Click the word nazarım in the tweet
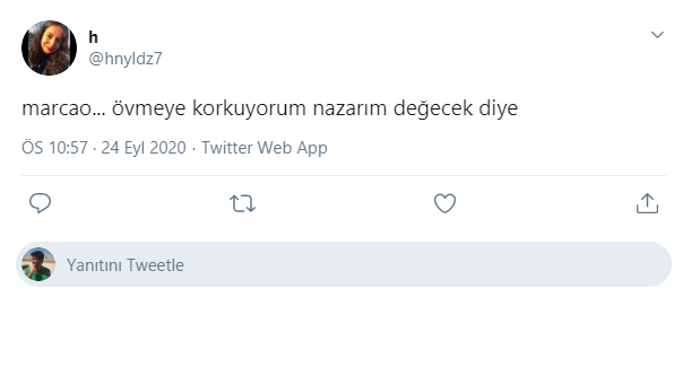Viewport: 700px width, 367px height. pos(350,108)
